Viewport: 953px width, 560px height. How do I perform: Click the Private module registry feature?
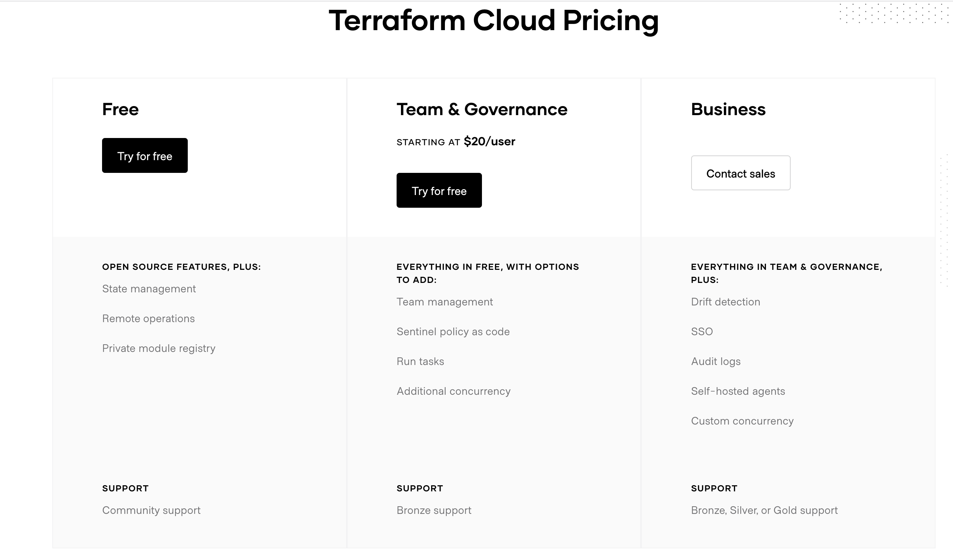point(159,348)
